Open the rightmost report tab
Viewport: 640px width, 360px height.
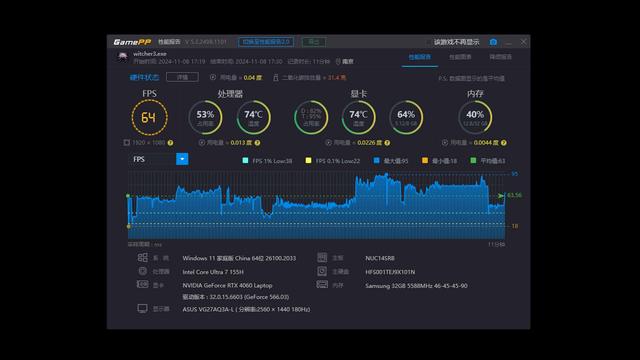tap(500, 57)
